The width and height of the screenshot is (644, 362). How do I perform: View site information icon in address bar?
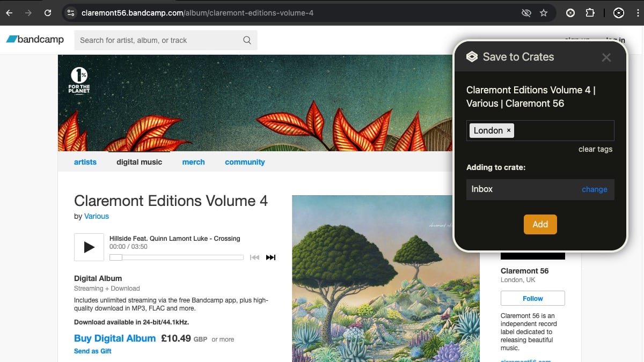(71, 13)
